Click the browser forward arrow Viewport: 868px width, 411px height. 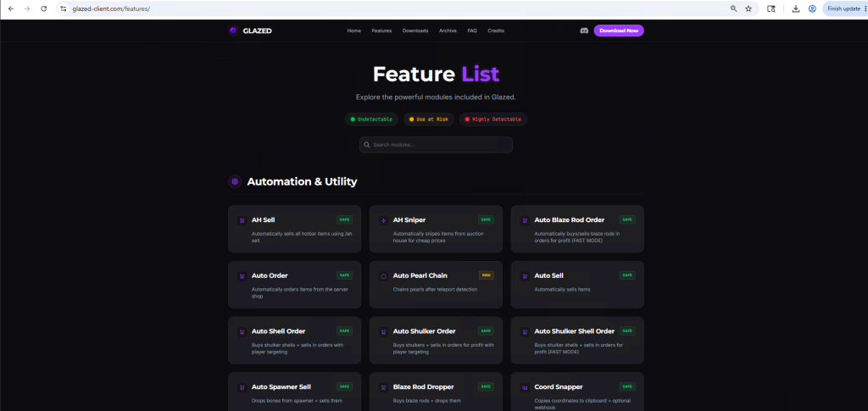[x=27, y=8]
